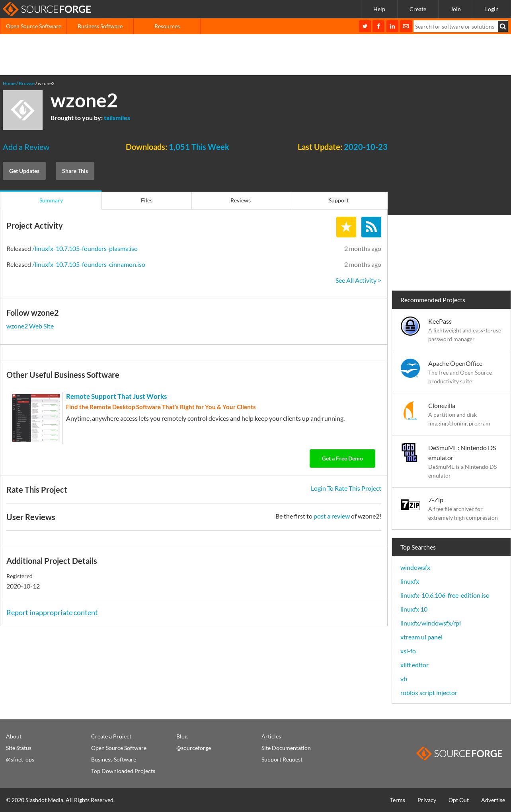Open the wzone2 Web Site link

click(x=30, y=326)
